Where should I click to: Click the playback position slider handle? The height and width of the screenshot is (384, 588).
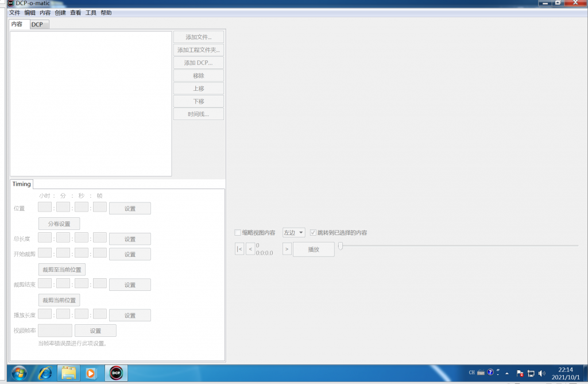tap(341, 246)
